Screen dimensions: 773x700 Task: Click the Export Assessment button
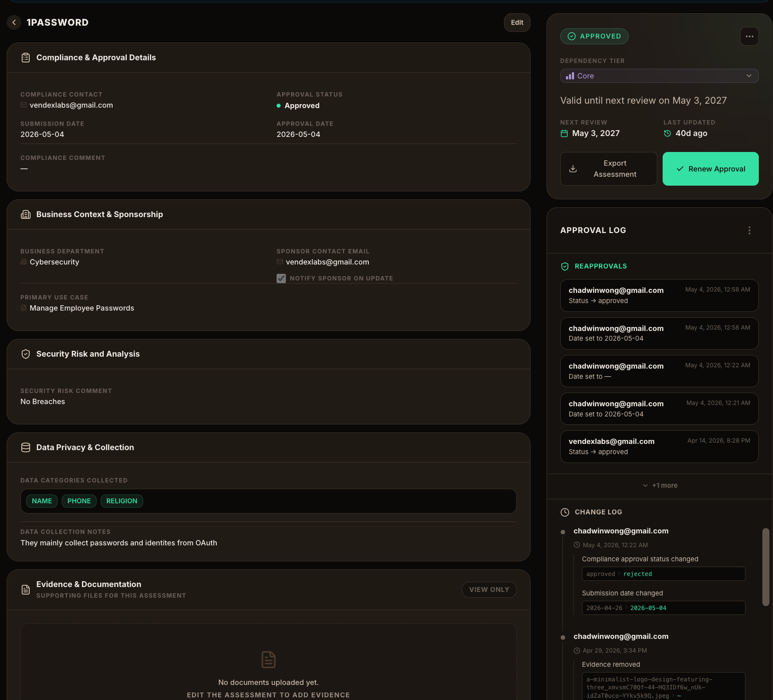click(609, 169)
